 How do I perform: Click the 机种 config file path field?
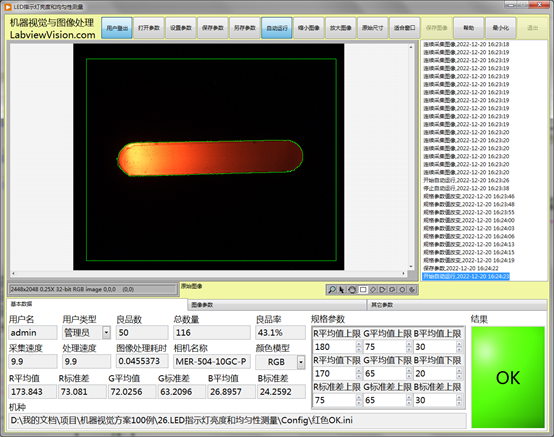237,420
